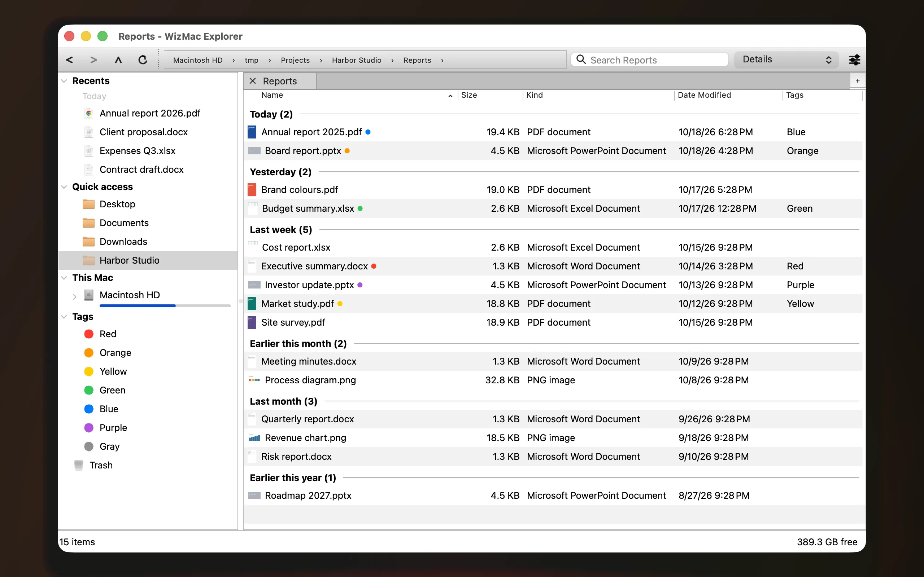Select the Reports tab label
This screenshot has height=577, width=924.
click(x=279, y=81)
